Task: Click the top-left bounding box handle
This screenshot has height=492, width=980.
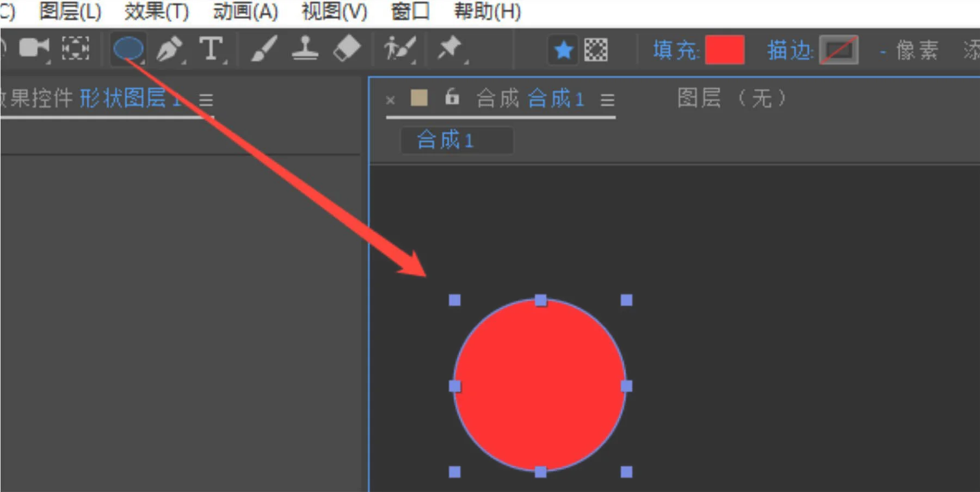Action: tap(454, 300)
